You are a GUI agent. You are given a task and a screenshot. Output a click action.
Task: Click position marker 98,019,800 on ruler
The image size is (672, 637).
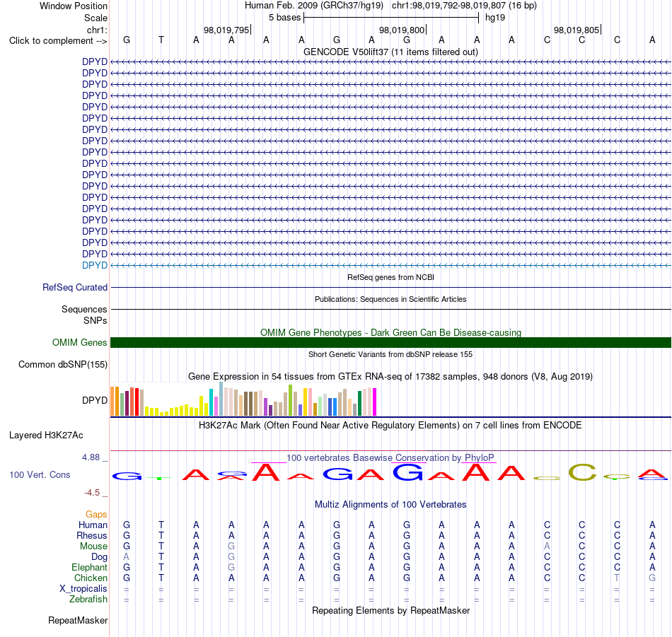click(x=402, y=30)
